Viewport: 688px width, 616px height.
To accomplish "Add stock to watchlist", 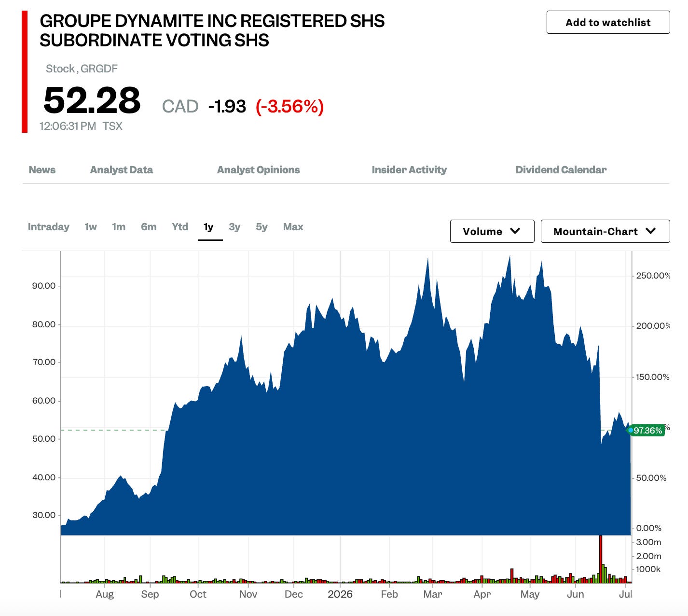I will [608, 22].
